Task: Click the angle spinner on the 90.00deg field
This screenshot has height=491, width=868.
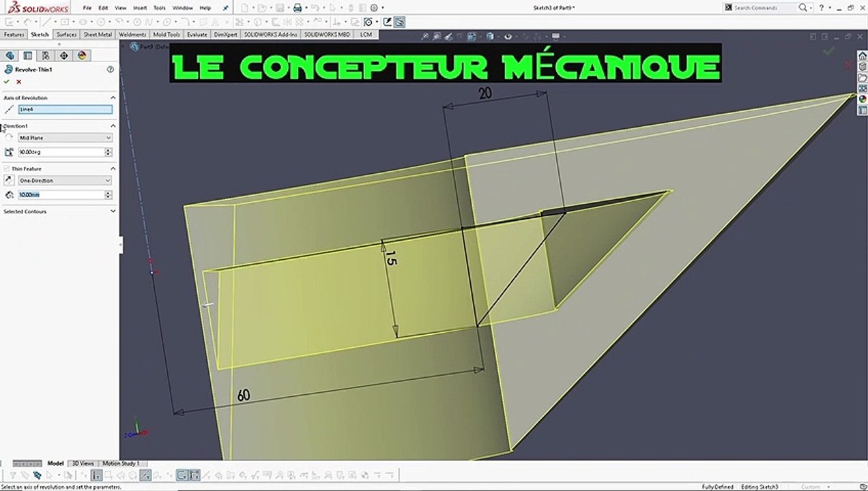Action: pyautogui.click(x=108, y=152)
